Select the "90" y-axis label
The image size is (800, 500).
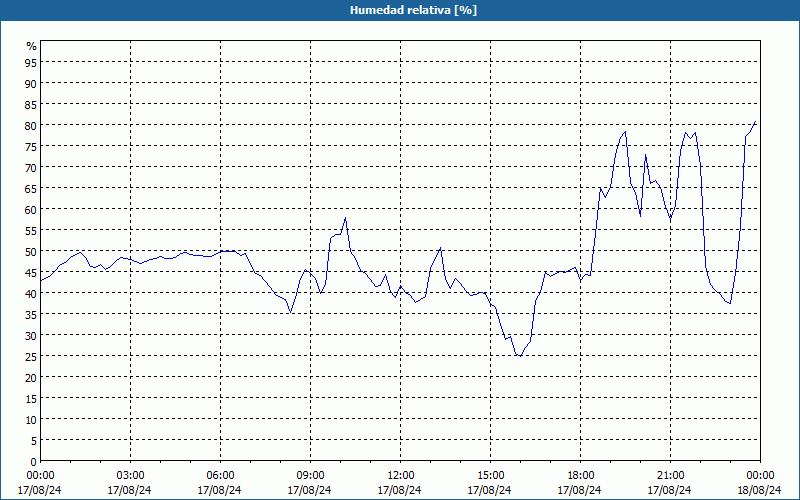click(x=31, y=83)
